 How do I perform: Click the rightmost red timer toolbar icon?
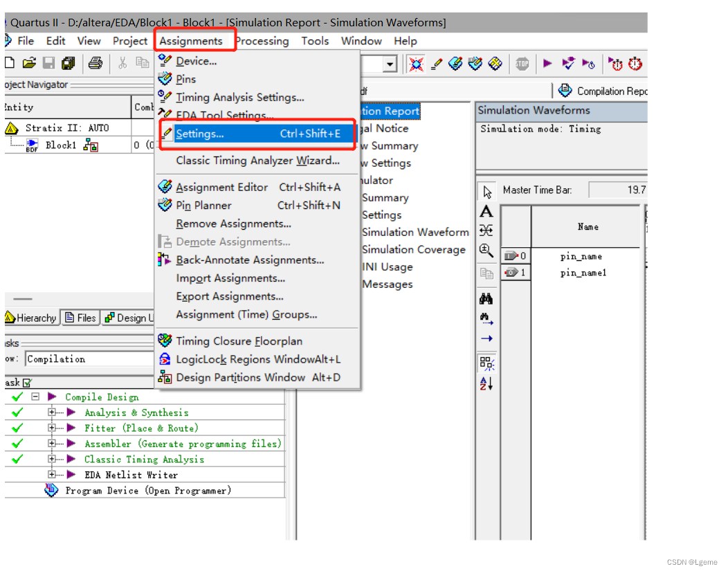pos(635,64)
